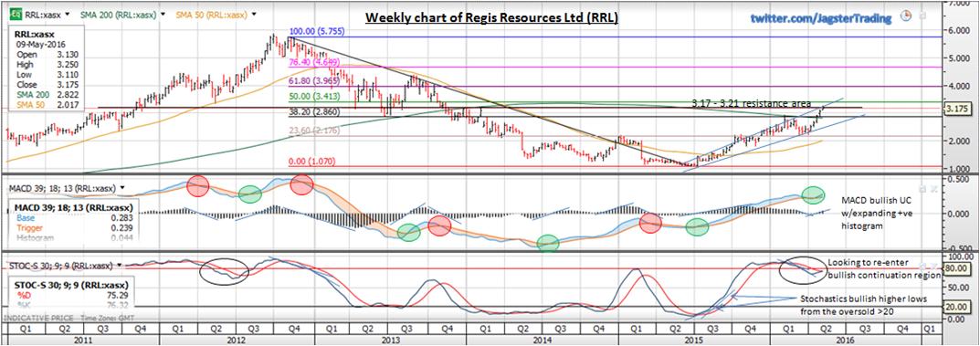Open the MACD 39; 18; 13 dropdown
Viewport: 980px width, 346px height.
tap(123, 187)
